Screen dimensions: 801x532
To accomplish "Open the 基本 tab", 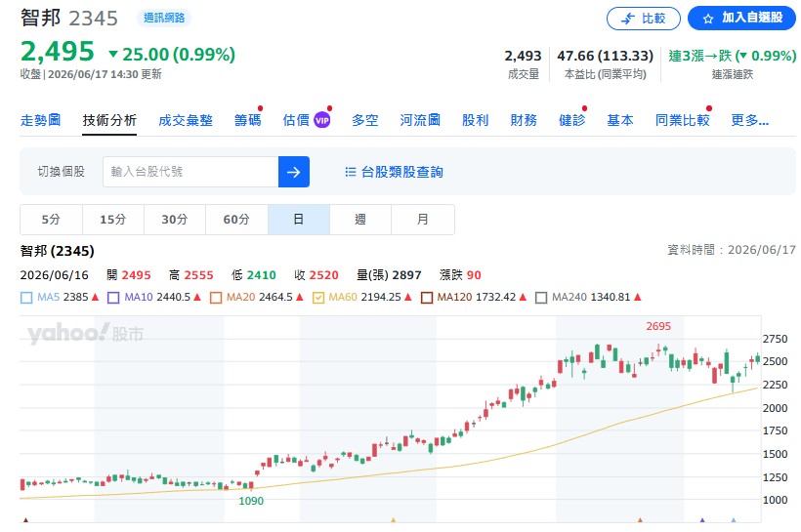I will (620, 120).
